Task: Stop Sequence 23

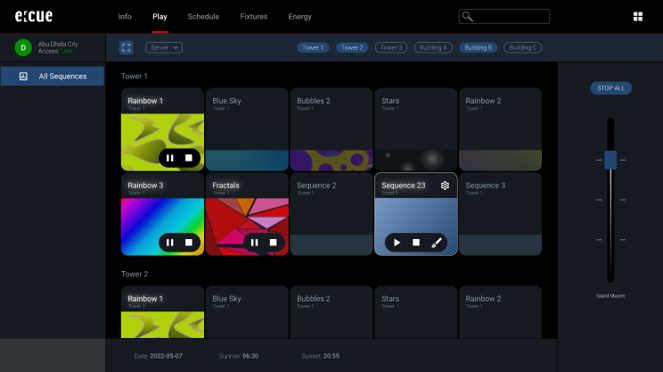Action: point(416,243)
